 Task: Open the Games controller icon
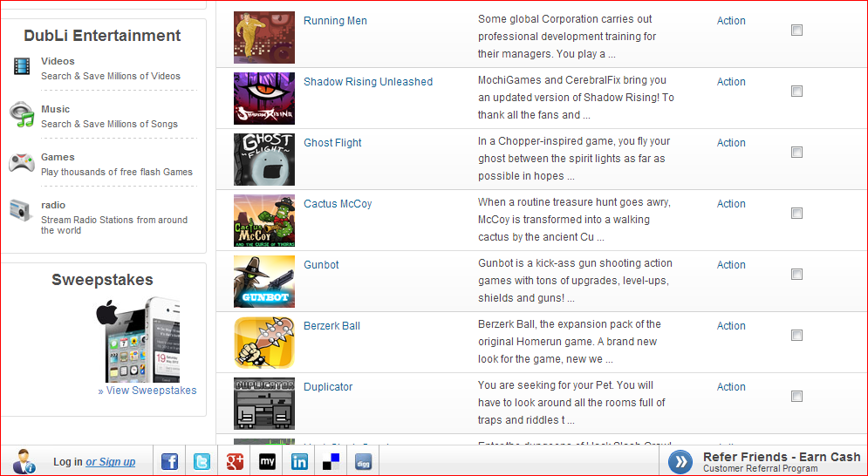(x=22, y=163)
